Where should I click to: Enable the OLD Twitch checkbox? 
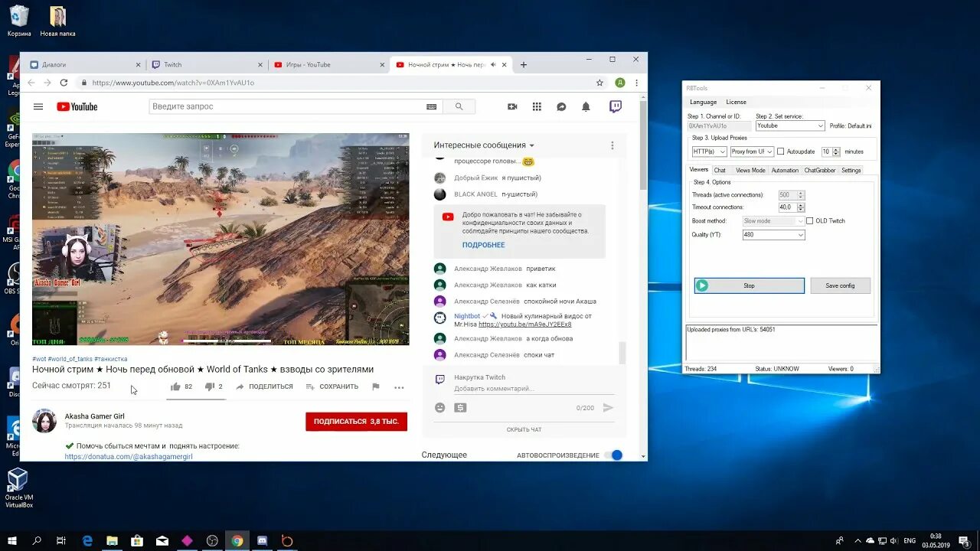811,220
